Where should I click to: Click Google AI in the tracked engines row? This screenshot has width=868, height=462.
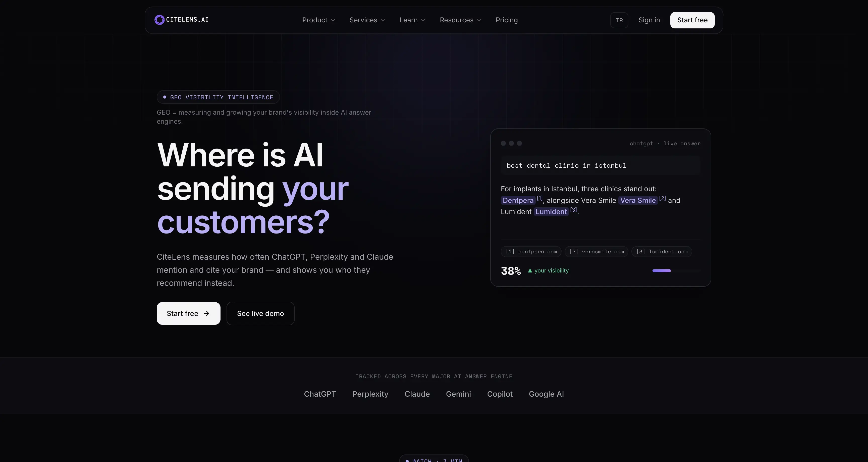(546, 394)
